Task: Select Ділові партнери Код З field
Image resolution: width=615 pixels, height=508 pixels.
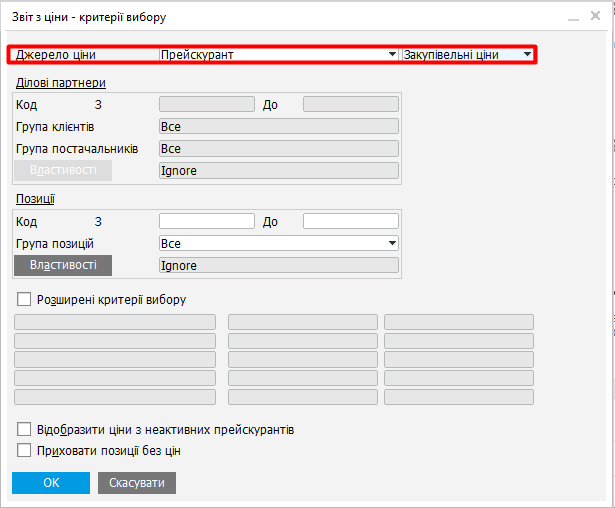Action: (x=207, y=103)
